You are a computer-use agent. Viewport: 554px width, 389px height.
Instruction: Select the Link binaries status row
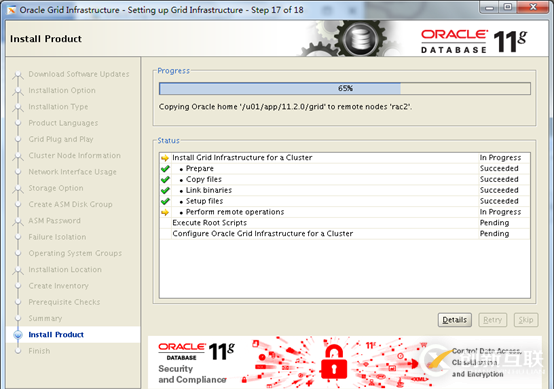coord(345,190)
